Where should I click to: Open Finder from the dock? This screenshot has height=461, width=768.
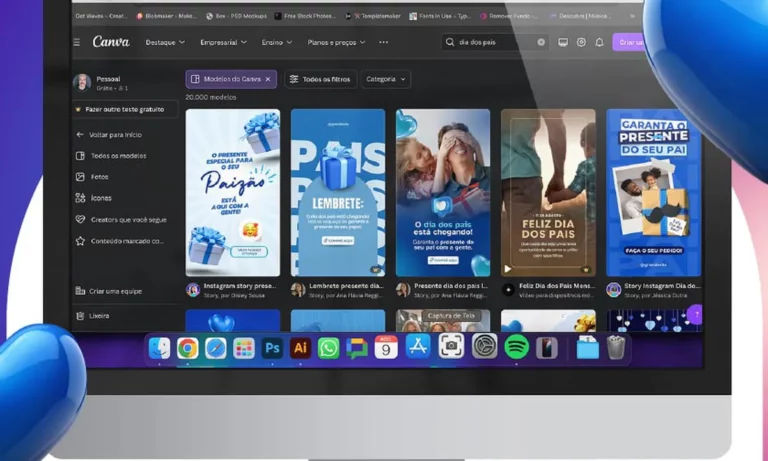click(159, 348)
